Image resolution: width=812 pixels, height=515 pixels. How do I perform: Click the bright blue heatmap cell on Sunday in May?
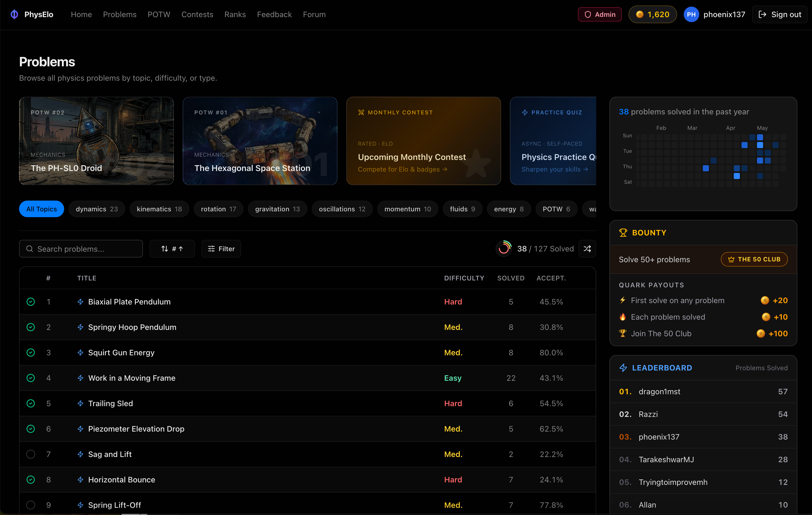click(760, 137)
